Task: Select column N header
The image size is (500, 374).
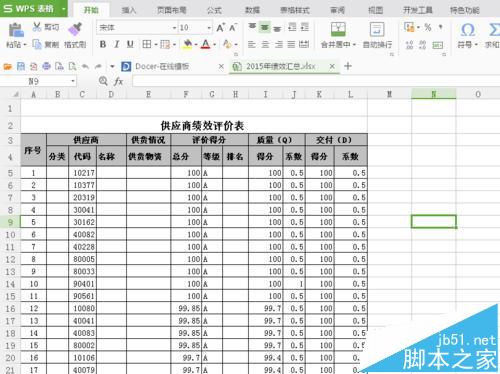Action: pos(434,94)
